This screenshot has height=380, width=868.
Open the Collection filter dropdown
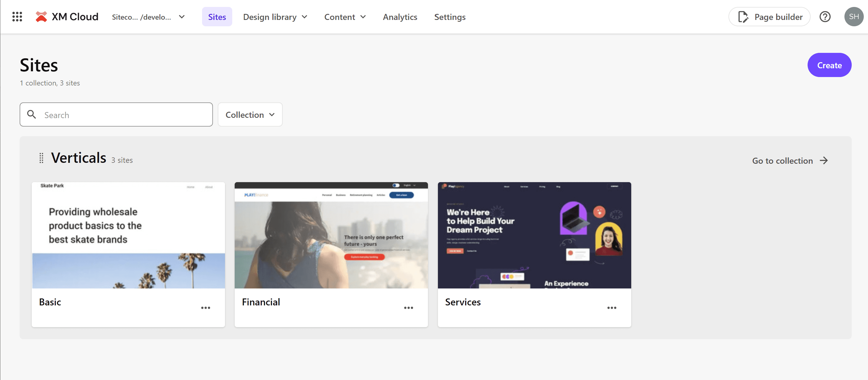(x=250, y=114)
